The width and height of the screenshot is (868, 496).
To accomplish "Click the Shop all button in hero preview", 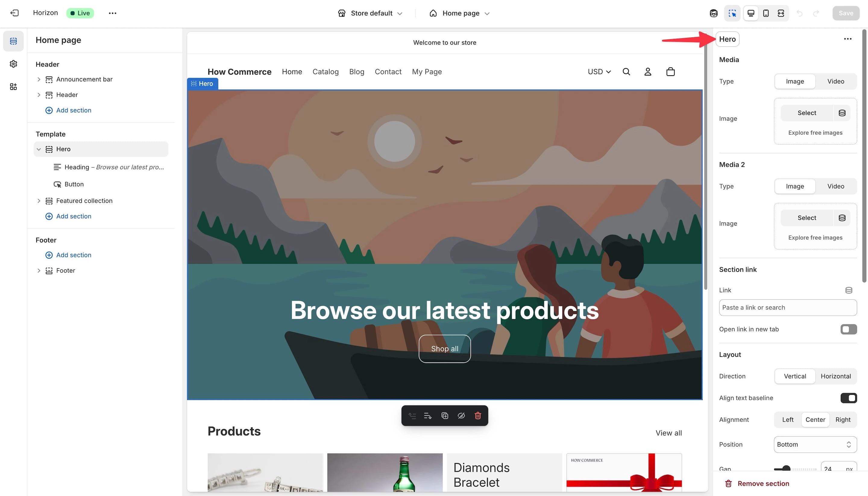I will click(445, 349).
